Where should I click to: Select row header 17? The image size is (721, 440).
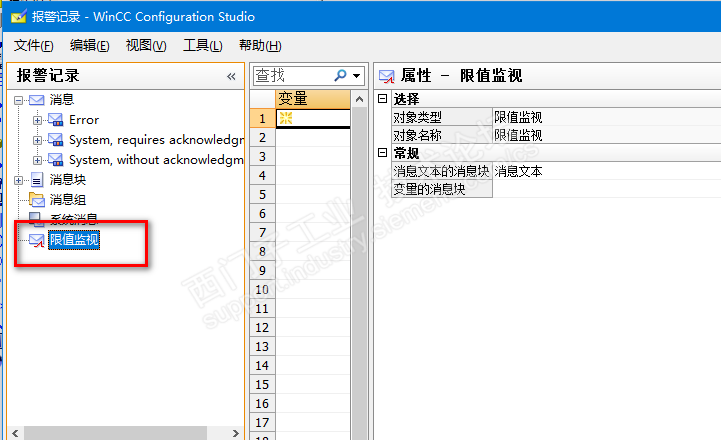[x=263, y=423]
